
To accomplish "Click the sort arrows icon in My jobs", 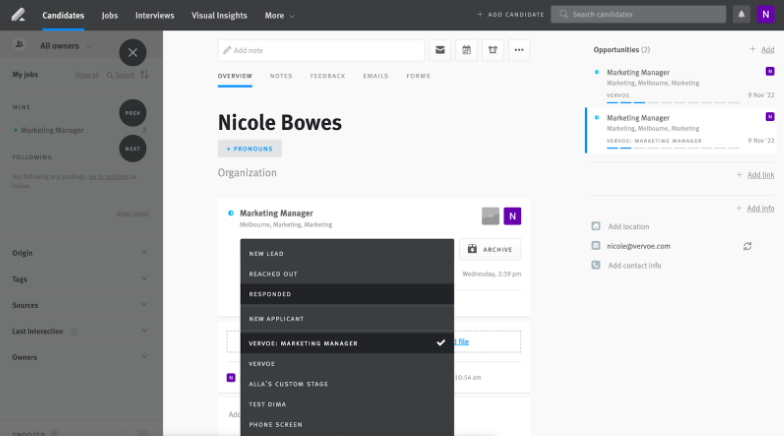I will (144, 74).
